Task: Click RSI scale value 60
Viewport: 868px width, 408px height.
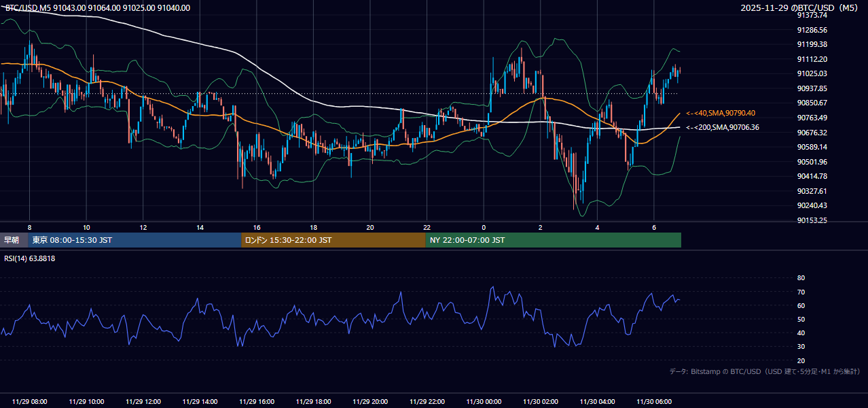Action: [801, 305]
